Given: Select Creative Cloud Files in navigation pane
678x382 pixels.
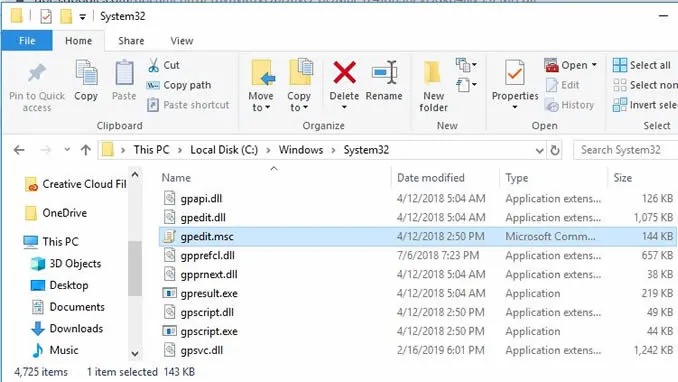Looking at the screenshot, I should tap(76, 184).
